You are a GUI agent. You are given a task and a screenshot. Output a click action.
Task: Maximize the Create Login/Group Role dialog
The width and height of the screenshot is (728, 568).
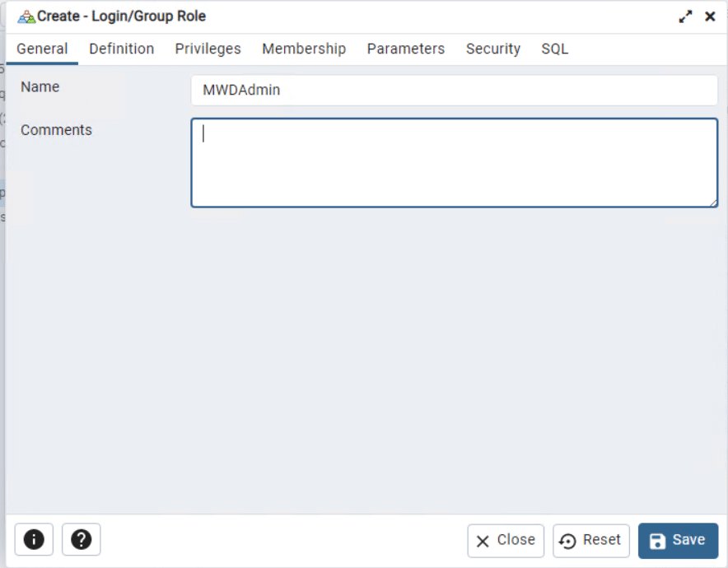coord(685,16)
